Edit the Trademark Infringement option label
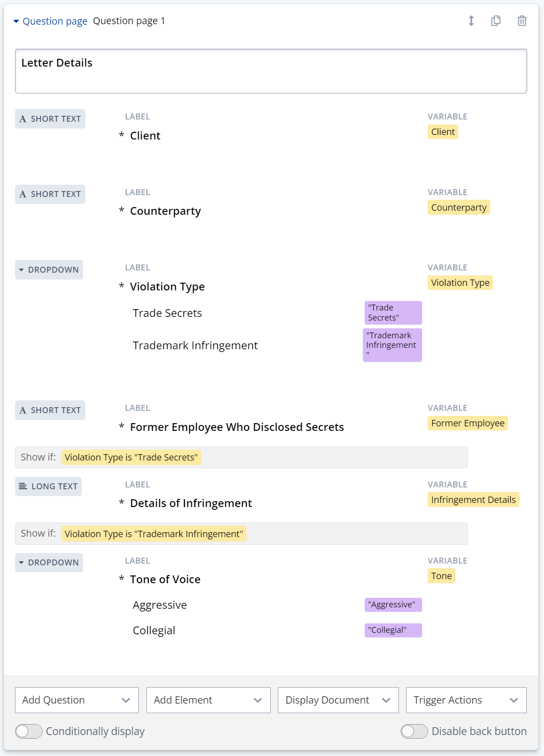This screenshot has height=756, width=544. pyautogui.click(x=195, y=346)
